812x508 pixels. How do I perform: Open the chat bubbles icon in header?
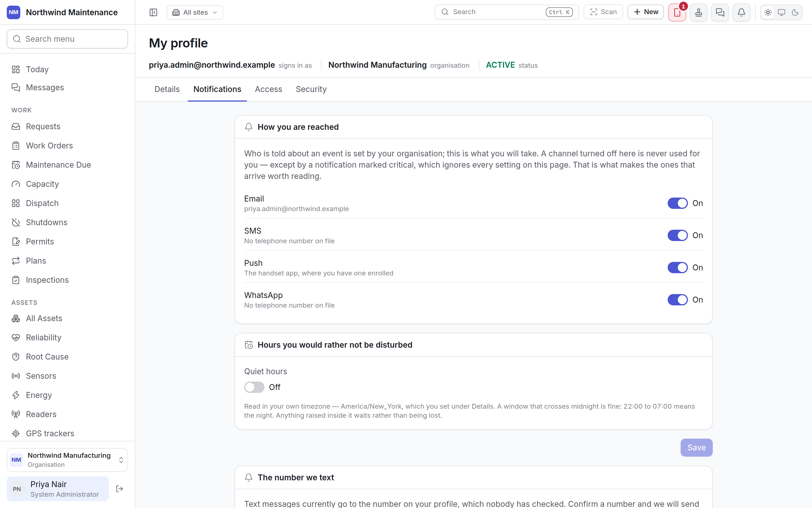point(720,12)
